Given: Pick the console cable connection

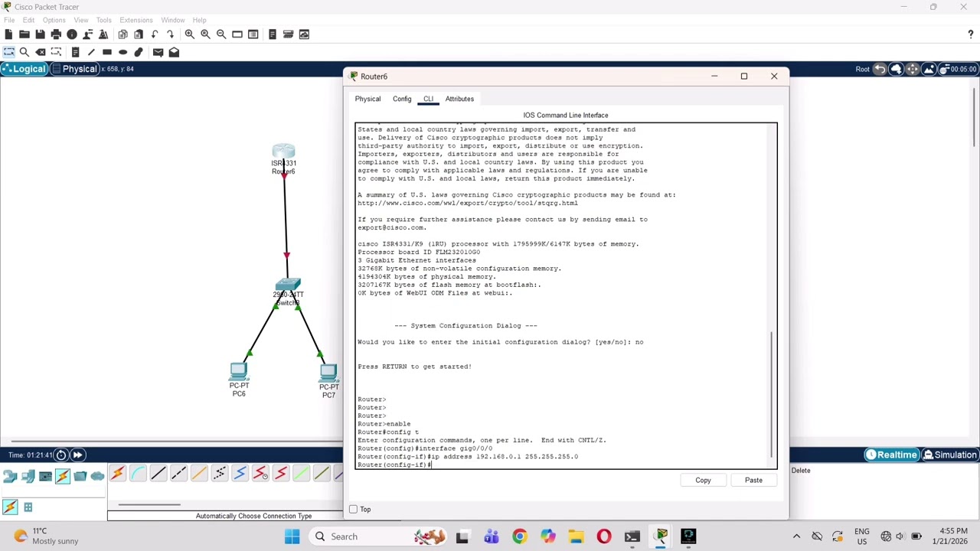Looking at the screenshot, I should point(138,474).
